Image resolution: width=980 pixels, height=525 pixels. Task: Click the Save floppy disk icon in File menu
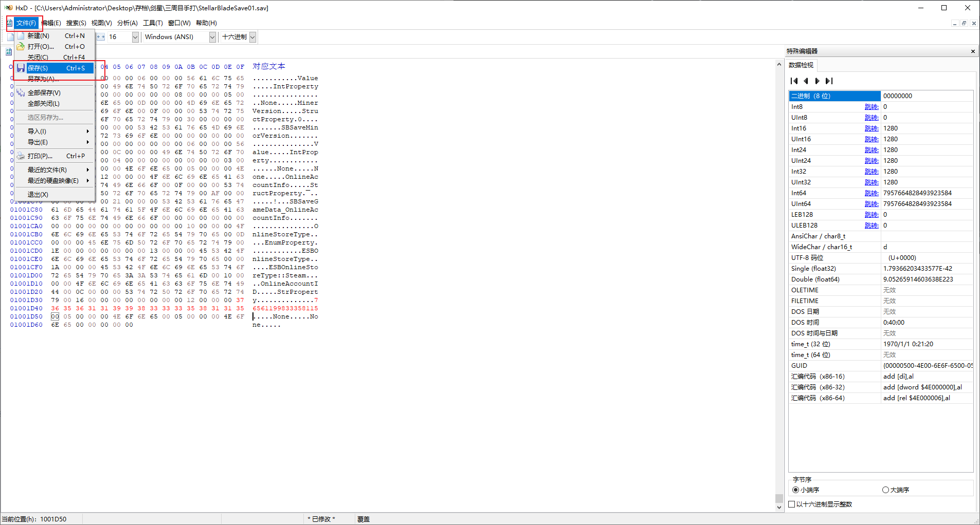[x=21, y=68]
